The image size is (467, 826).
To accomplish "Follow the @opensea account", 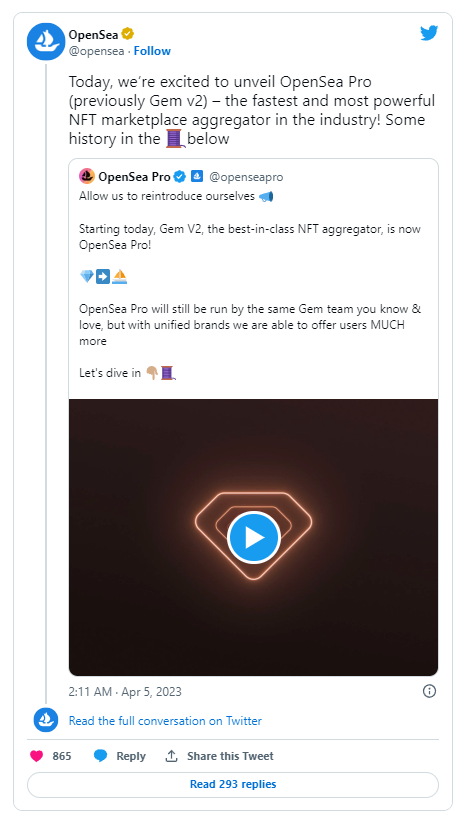I will (152, 51).
